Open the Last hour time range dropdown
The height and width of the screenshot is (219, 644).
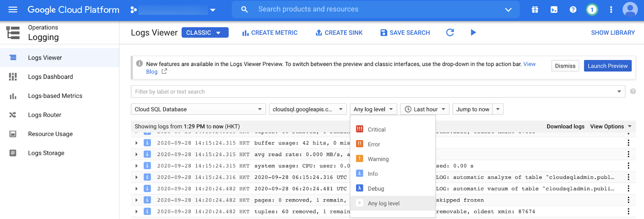click(425, 109)
